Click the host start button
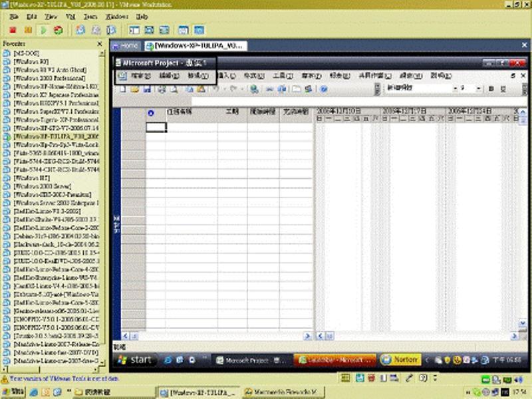Viewport: 532px width, 399px height. click(13, 392)
